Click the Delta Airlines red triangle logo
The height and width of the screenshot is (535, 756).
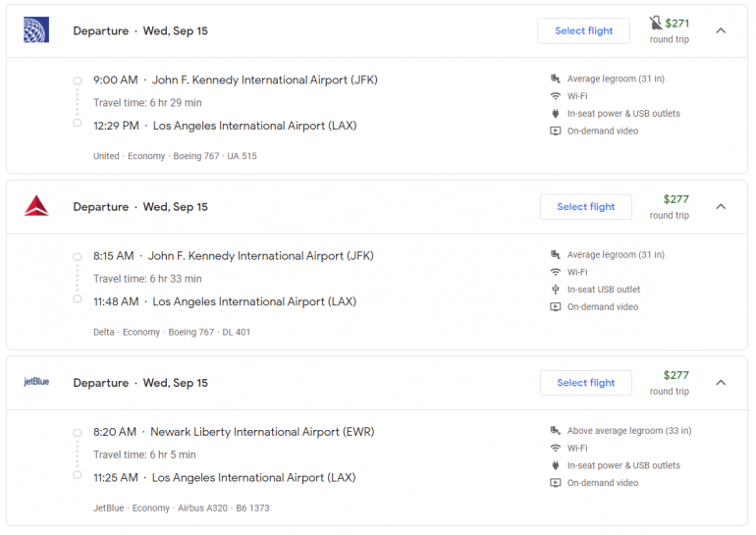[36, 206]
